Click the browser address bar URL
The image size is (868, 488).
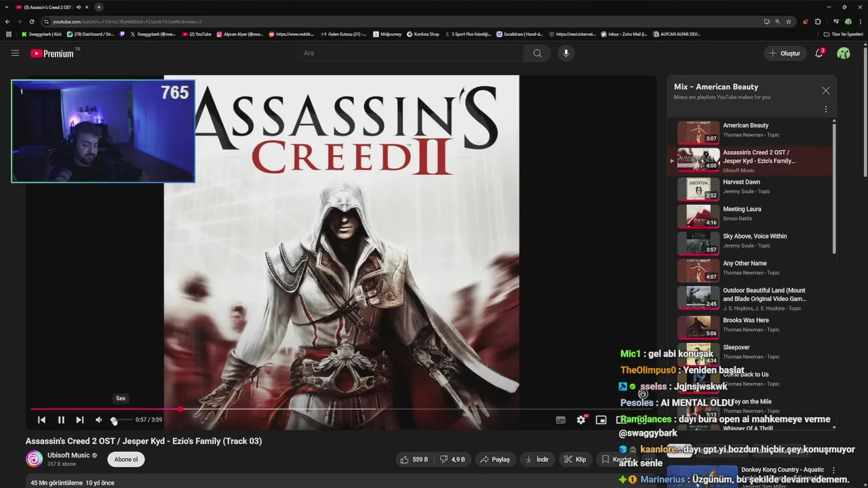[127, 22]
